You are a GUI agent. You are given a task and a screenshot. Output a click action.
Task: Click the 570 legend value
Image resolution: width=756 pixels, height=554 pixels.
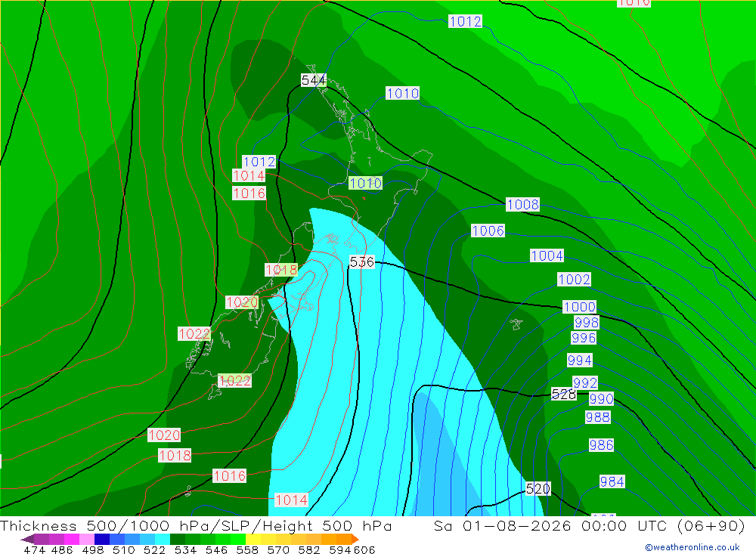(278, 549)
